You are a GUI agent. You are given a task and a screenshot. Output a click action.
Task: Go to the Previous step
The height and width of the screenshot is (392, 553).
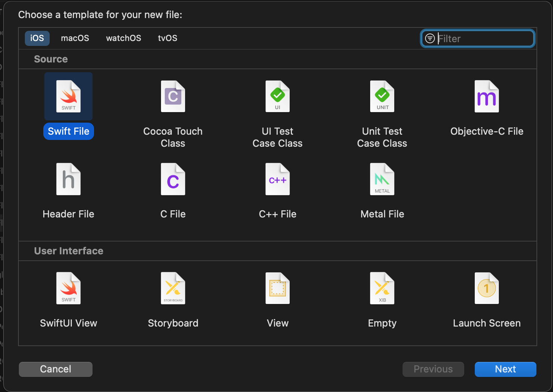[x=433, y=369]
